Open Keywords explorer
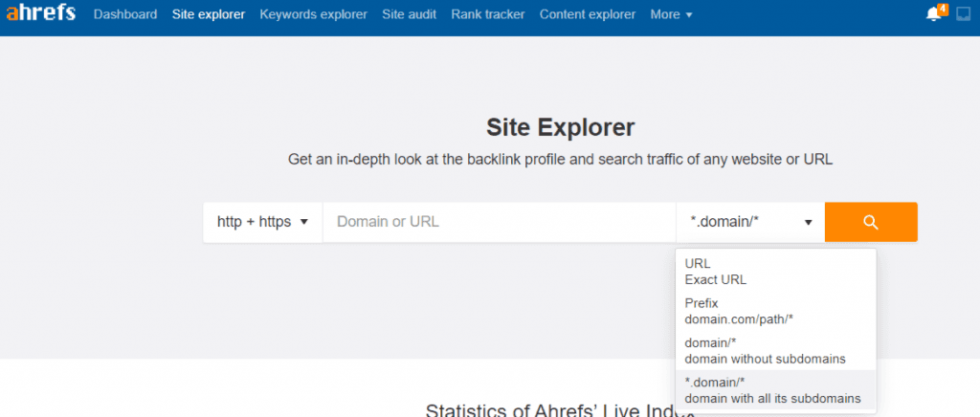 pyautogui.click(x=313, y=14)
